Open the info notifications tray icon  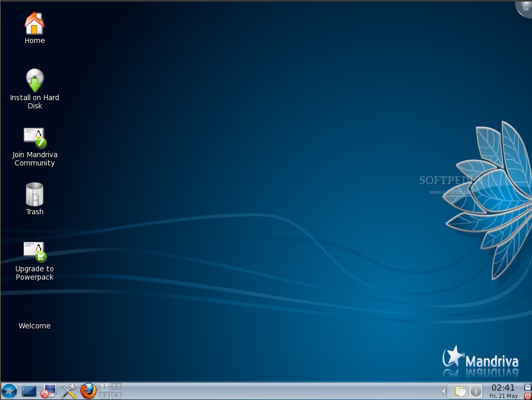[475, 391]
